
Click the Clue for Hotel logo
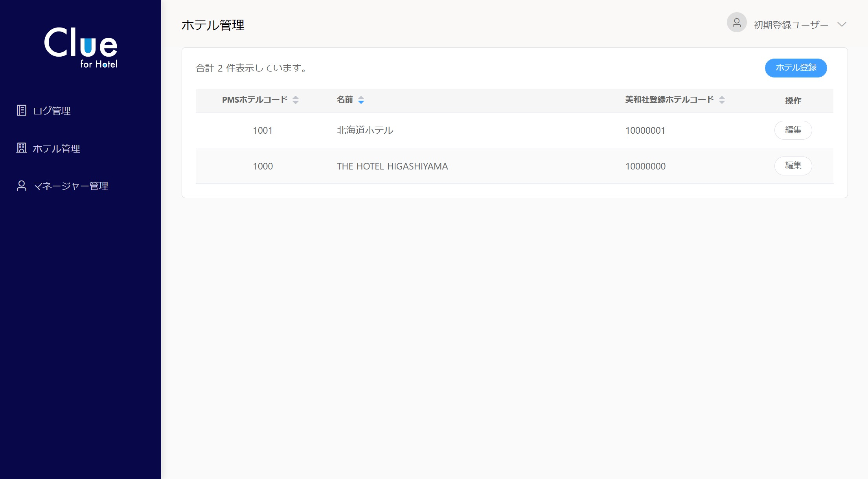(81, 47)
